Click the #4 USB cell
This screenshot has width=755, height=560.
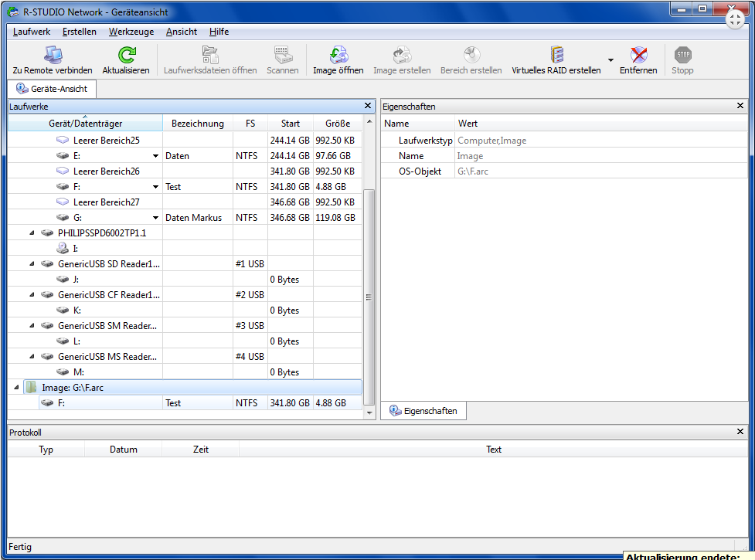pos(250,357)
